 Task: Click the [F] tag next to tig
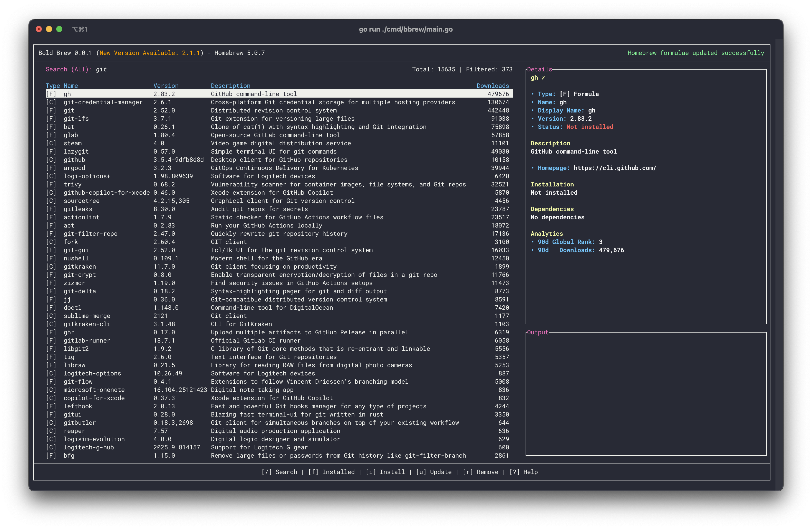[51, 357]
